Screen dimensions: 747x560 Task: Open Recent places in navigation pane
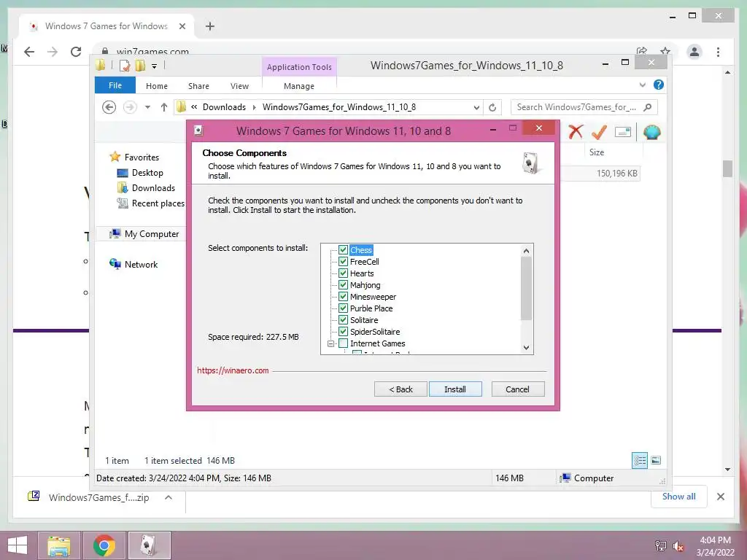pyautogui.click(x=158, y=203)
